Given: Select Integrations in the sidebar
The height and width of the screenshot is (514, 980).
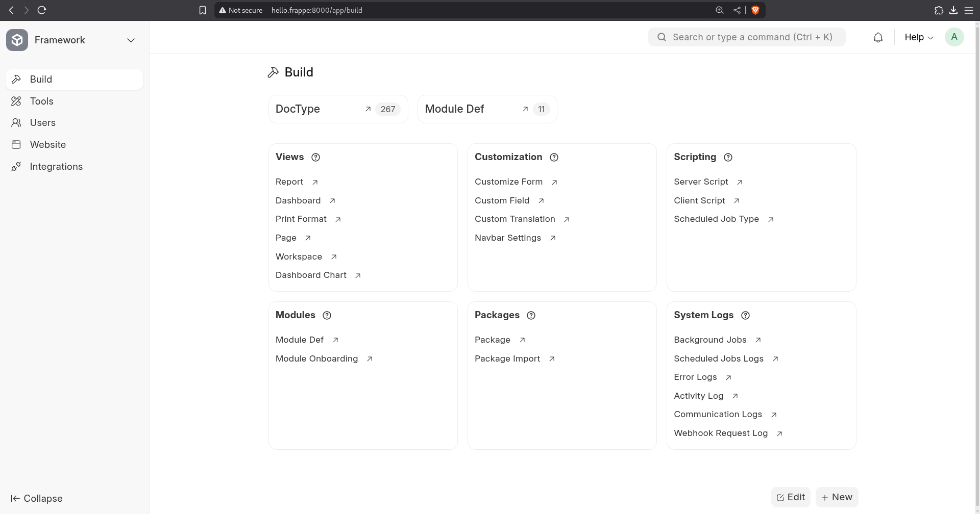Looking at the screenshot, I should [x=56, y=166].
